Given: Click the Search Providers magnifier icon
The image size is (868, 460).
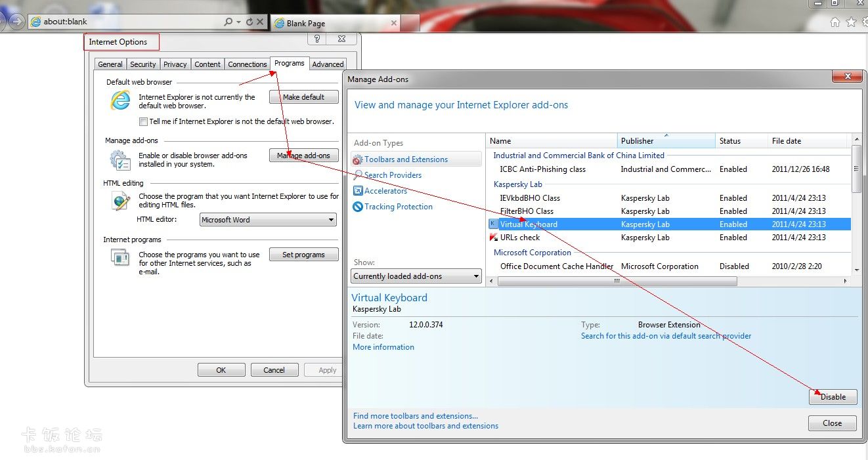Looking at the screenshot, I should pyautogui.click(x=358, y=175).
